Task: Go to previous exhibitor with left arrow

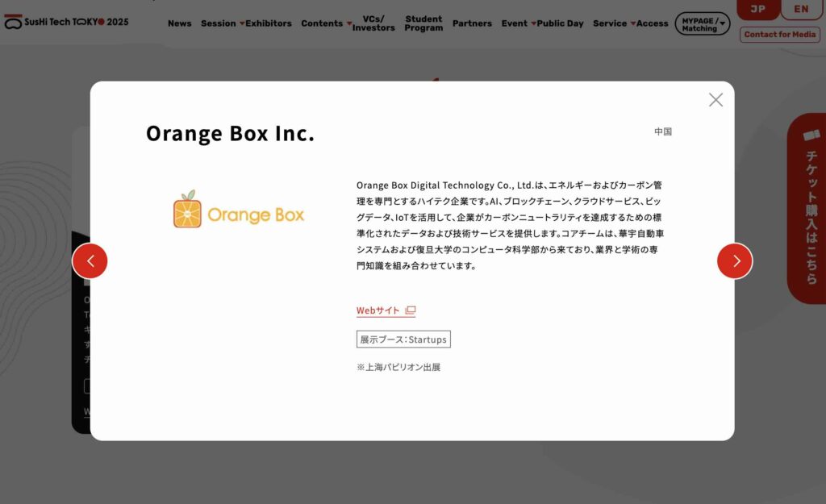Action: 90,260
